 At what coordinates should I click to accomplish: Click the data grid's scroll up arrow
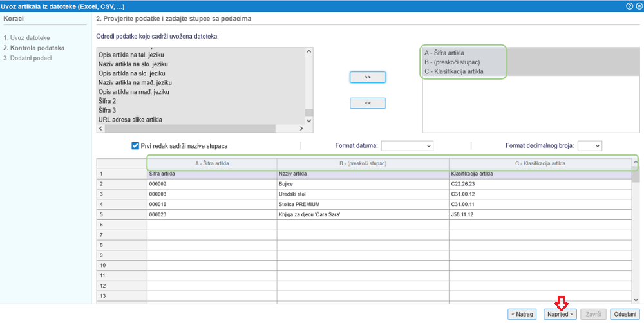pos(636,163)
